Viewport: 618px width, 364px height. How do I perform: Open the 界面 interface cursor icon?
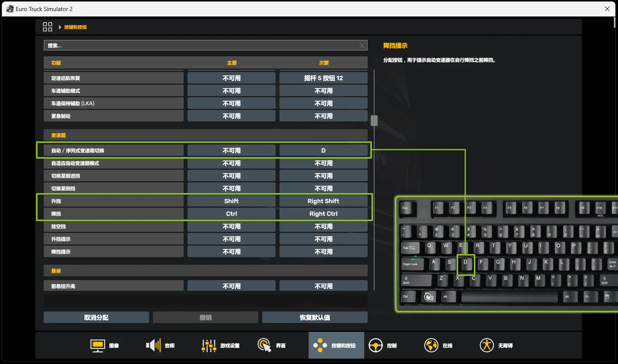265,346
